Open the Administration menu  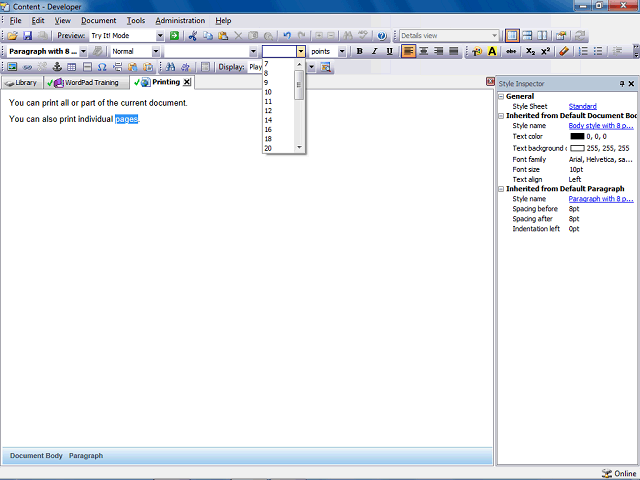coord(180,20)
